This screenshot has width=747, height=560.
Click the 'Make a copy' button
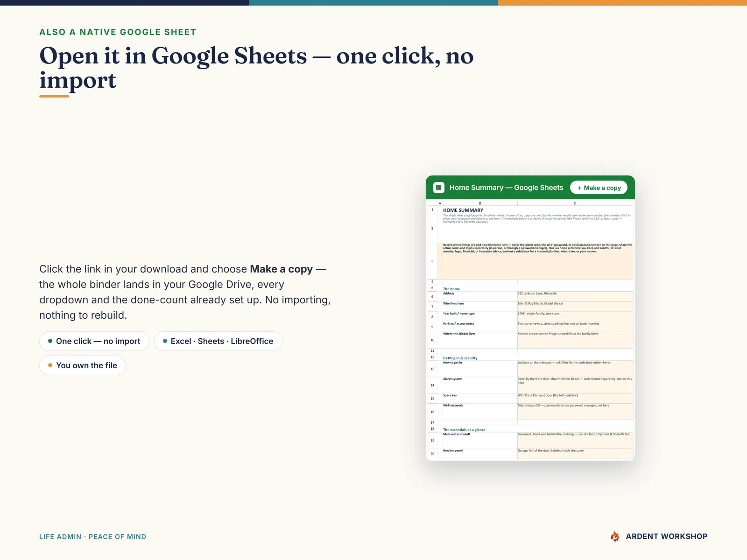599,188
